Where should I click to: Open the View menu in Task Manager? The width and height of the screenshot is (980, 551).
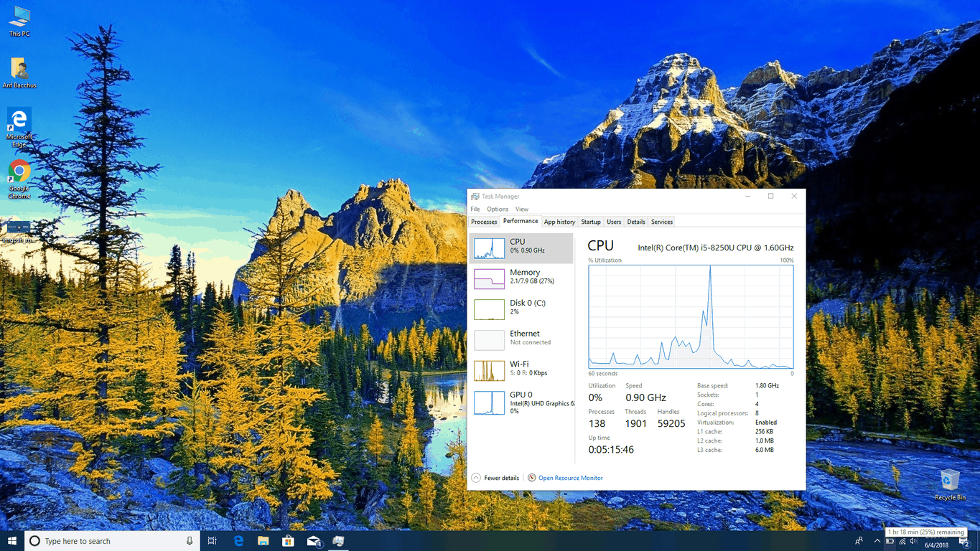click(x=522, y=209)
